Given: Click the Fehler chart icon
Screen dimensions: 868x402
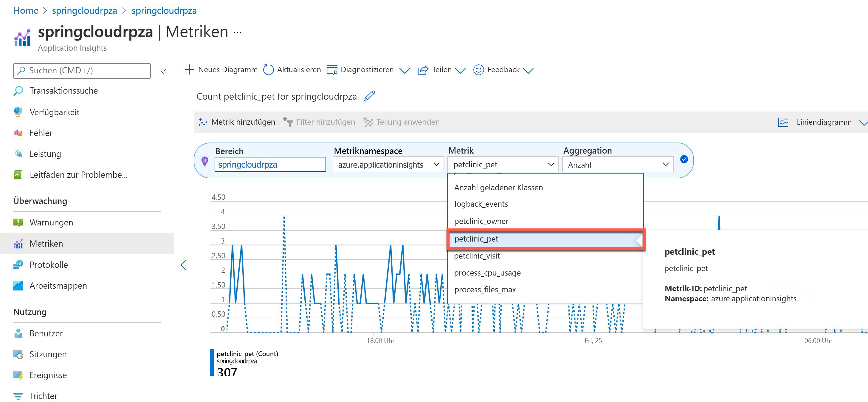Looking at the screenshot, I should 18,133.
